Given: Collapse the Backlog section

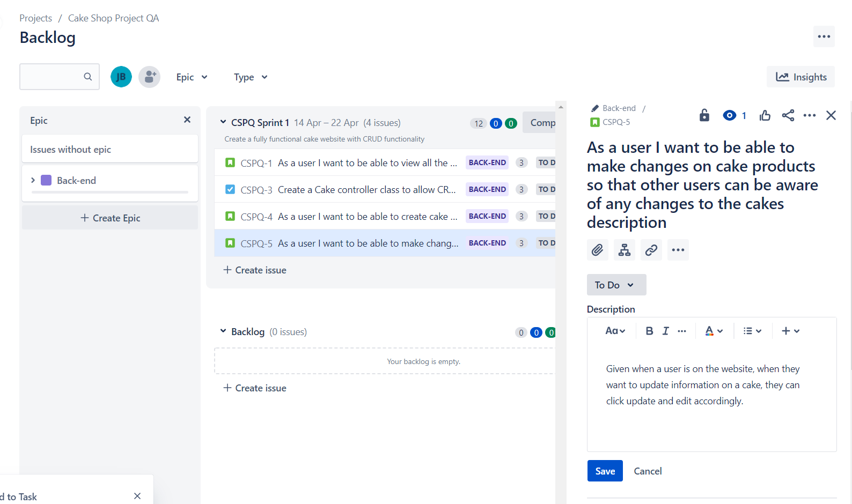Looking at the screenshot, I should 223,331.
